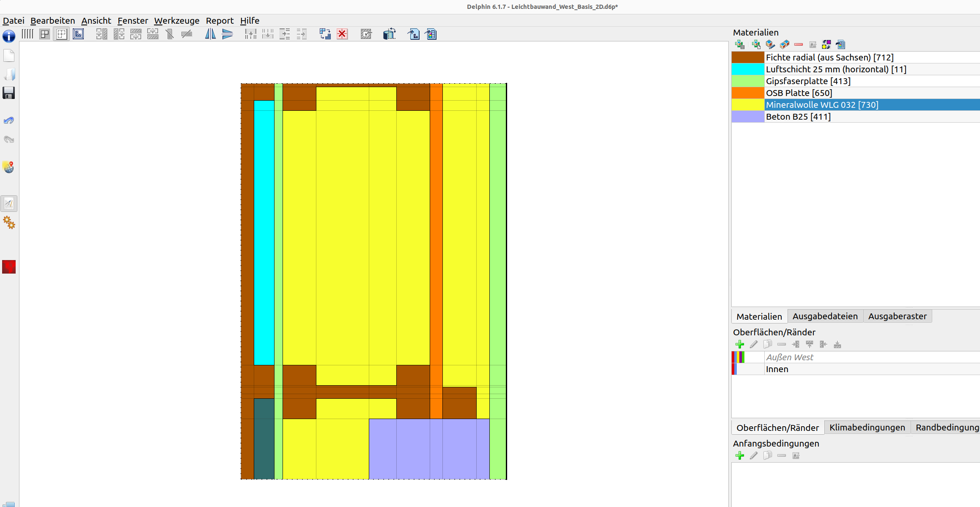Switch to the Ausgaberaster tab

point(897,316)
